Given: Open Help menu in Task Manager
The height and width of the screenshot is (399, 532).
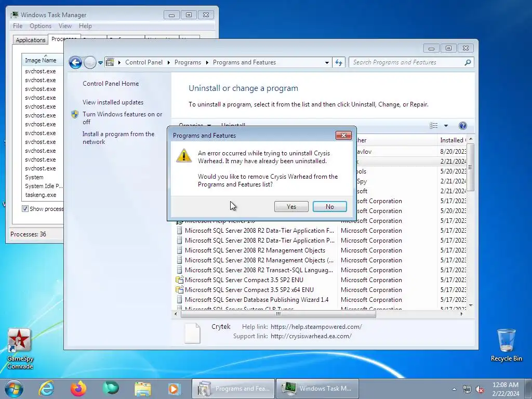Looking at the screenshot, I should pyautogui.click(x=85, y=26).
